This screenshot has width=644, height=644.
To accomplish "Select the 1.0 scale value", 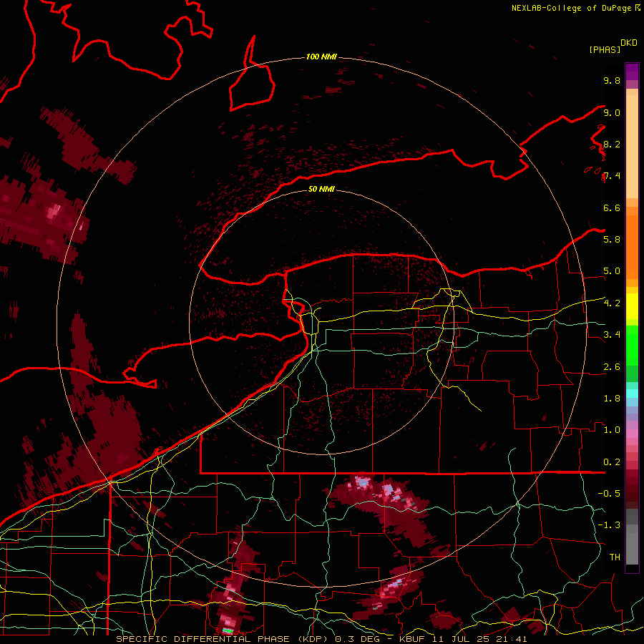I will point(612,430).
